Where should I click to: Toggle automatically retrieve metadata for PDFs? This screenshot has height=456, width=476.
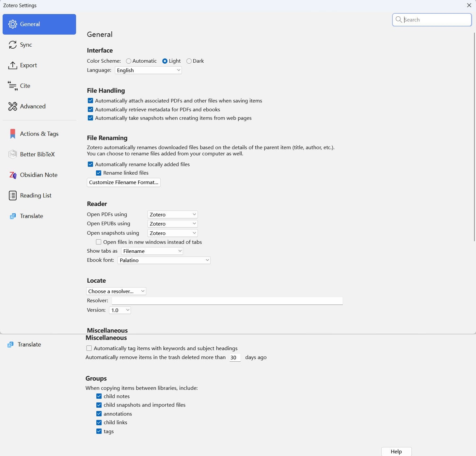(90, 109)
